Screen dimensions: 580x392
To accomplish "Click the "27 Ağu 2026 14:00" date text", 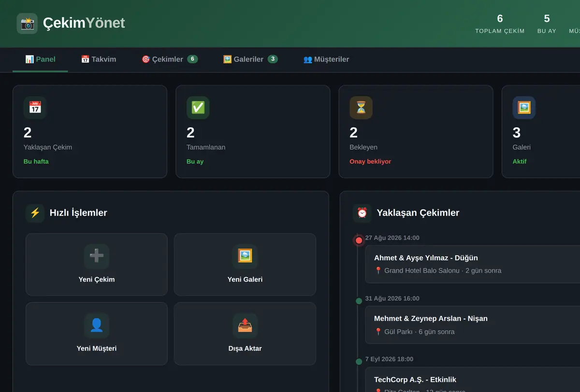I will 392,238.
